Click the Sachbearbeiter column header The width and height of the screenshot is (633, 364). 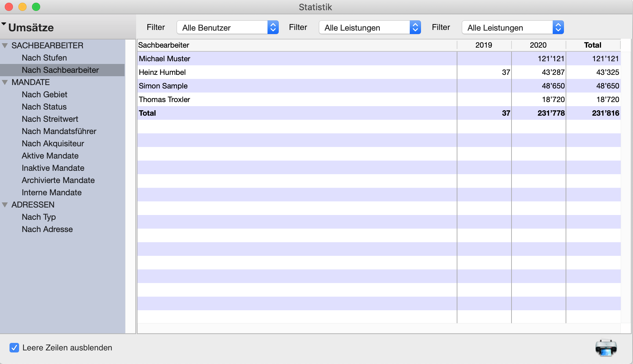pyautogui.click(x=297, y=45)
